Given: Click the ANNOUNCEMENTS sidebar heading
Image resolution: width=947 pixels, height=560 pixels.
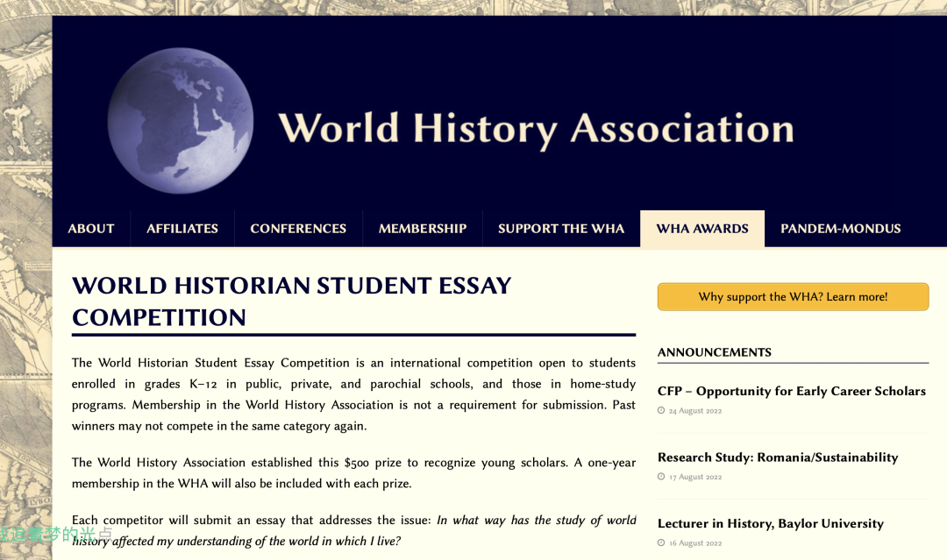Looking at the screenshot, I should pyautogui.click(x=715, y=352).
